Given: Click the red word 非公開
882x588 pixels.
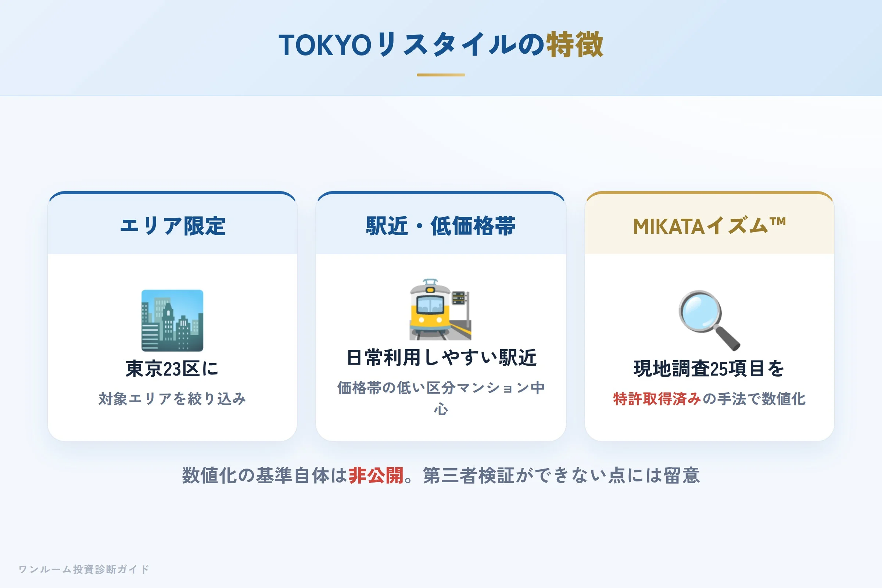Looking at the screenshot, I should 376,476.
